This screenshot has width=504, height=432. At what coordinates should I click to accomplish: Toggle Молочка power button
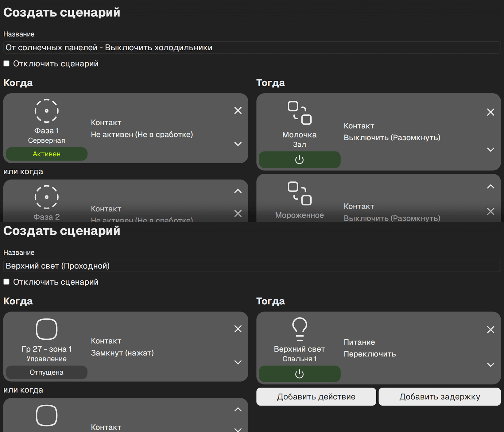pos(299,160)
